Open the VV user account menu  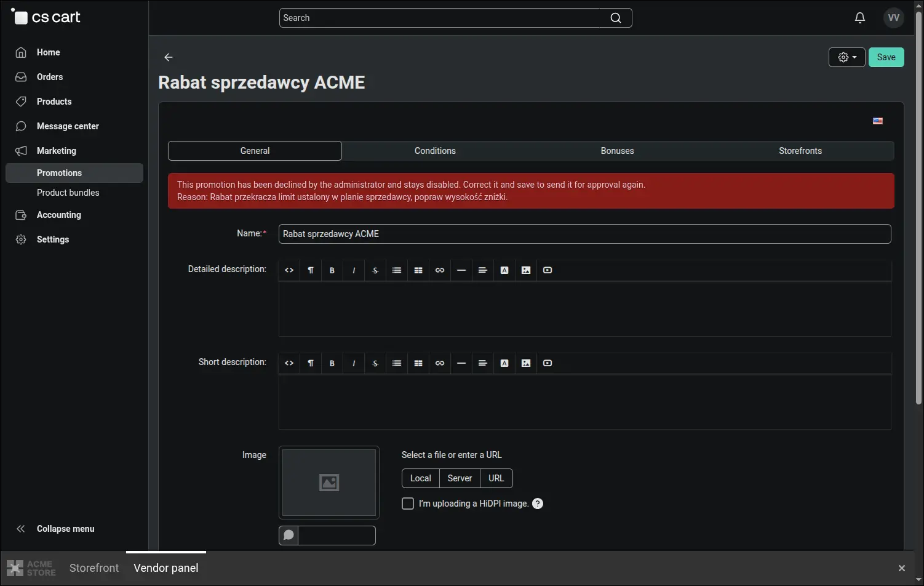[894, 18]
